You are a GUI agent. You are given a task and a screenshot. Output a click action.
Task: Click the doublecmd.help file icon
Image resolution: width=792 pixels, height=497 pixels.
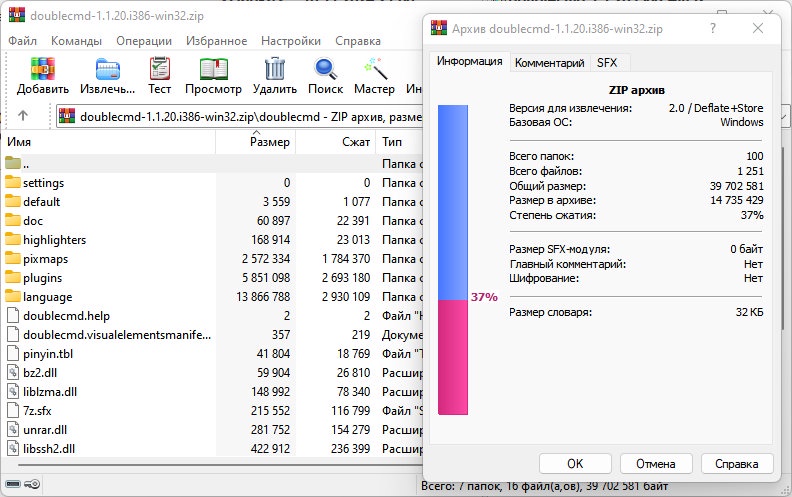click(x=13, y=316)
